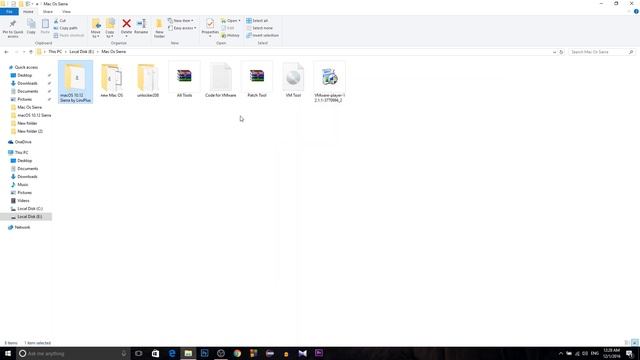Open Microsoft Edge from taskbar
The width and height of the screenshot is (640, 360).
point(172,353)
